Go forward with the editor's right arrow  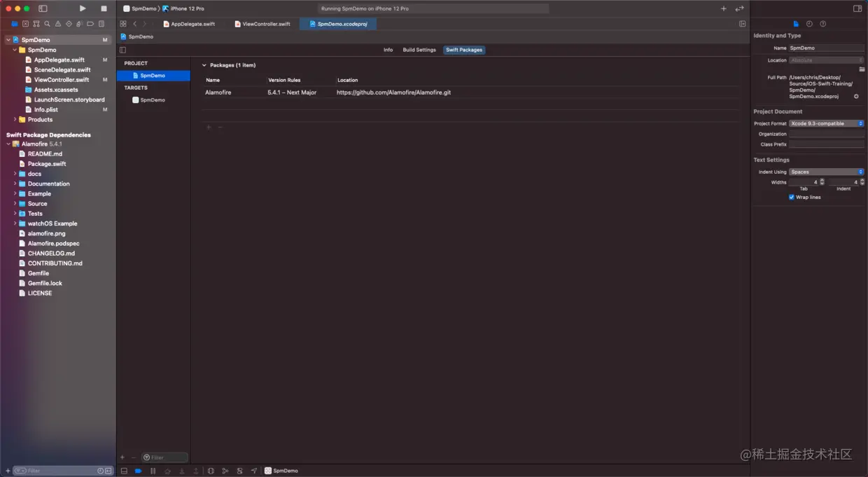145,24
